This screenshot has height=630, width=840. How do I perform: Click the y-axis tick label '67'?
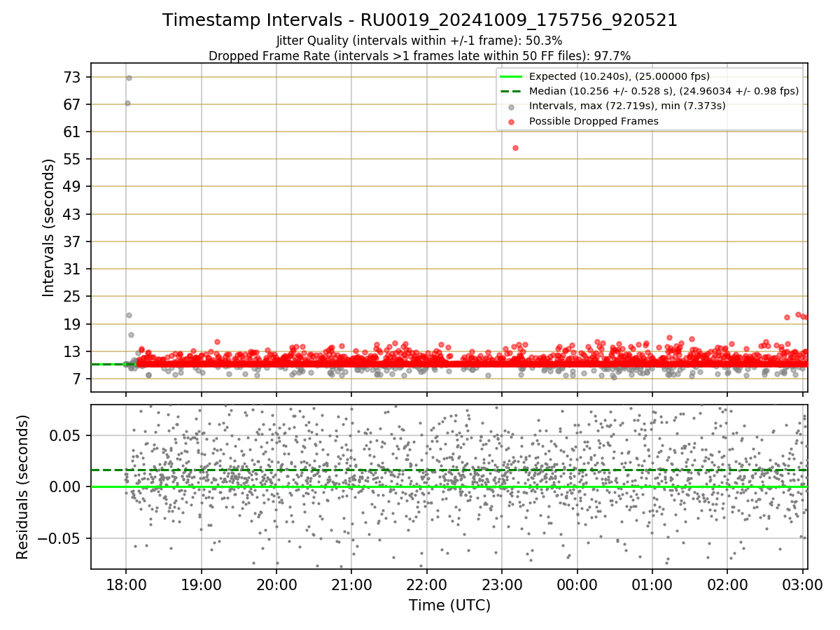click(73, 104)
